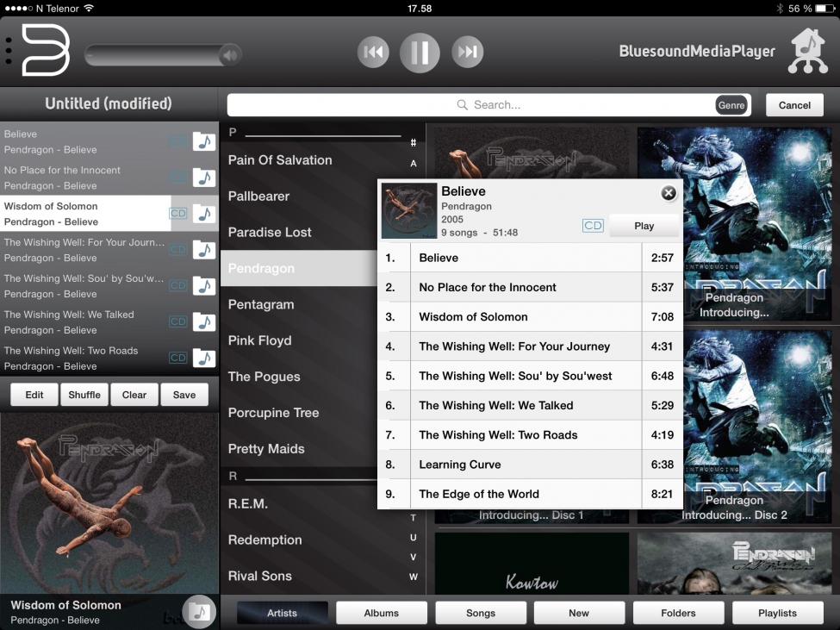
Task: Select track 6 We Talked
Action: 531,405
